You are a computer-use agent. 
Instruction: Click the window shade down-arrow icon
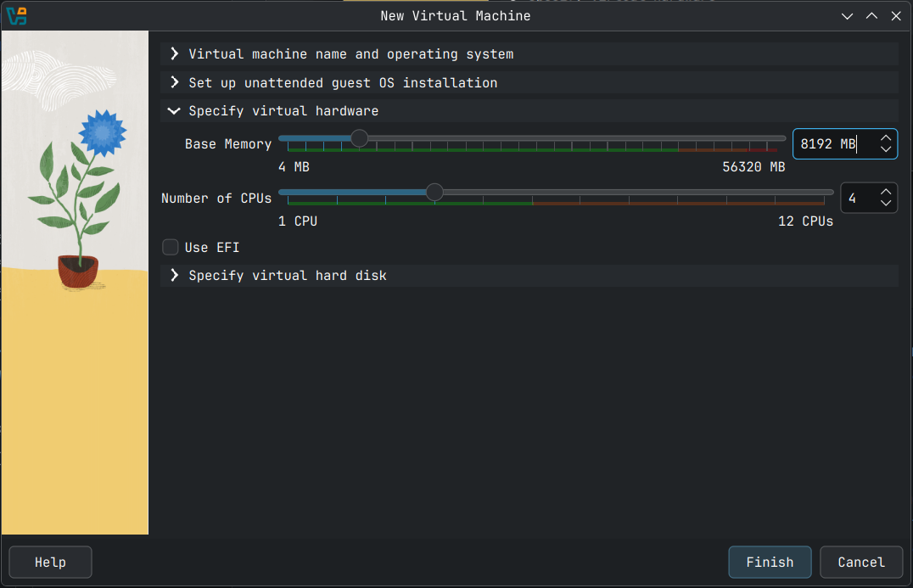click(x=847, y=16)
